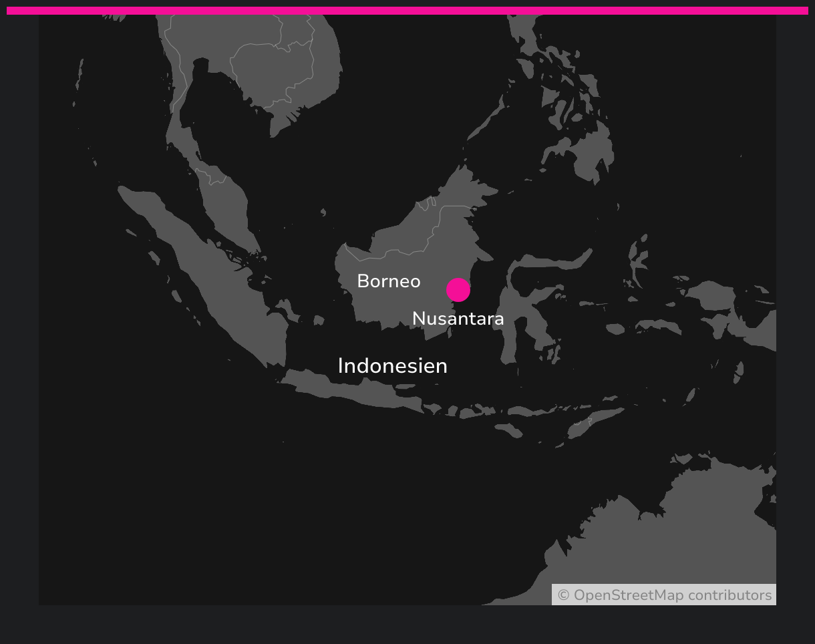Select Vietnam's southern Mekong Delta tip
This screenshot has height=644, width=815.
[281, 124]
